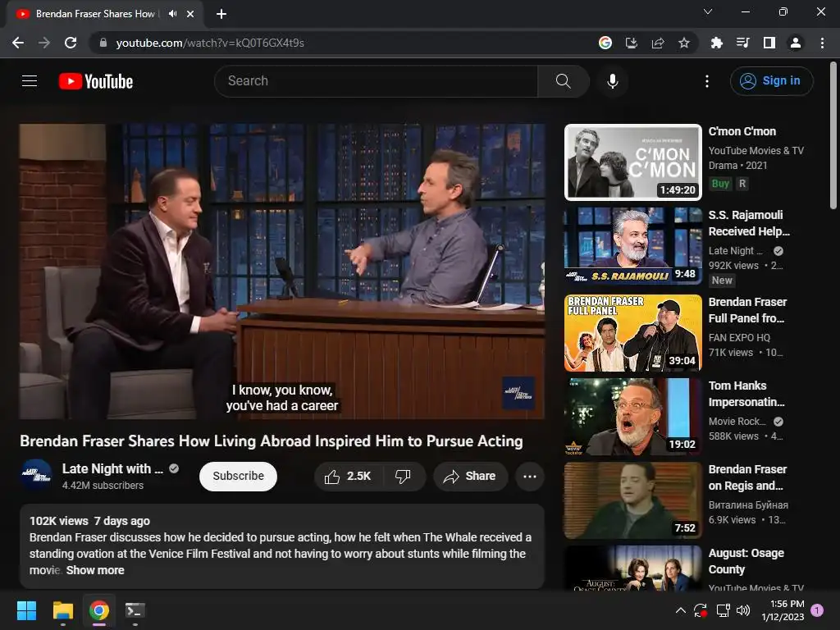840x630 pixels.
Task: Mute the tab via speaker icon
Action: 172,14
